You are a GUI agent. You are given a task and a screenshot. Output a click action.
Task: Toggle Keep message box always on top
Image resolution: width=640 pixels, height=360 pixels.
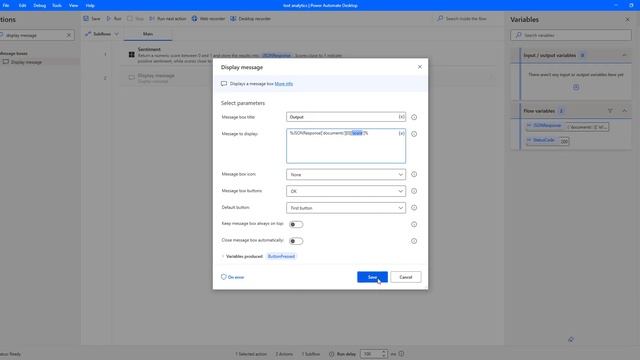[296, 224]
